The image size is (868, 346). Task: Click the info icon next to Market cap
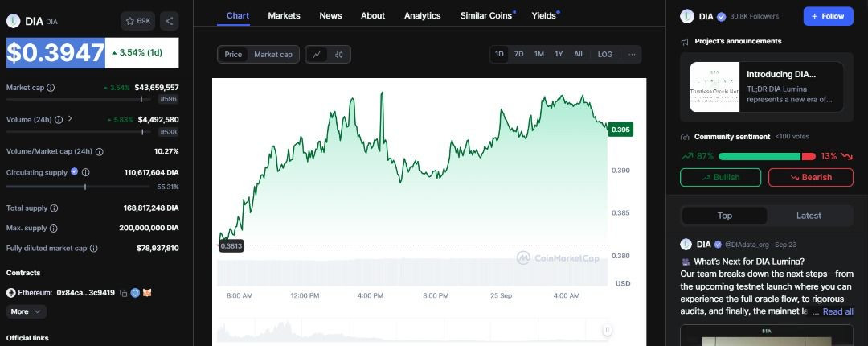pyautogui.click(x=51, y=87)
